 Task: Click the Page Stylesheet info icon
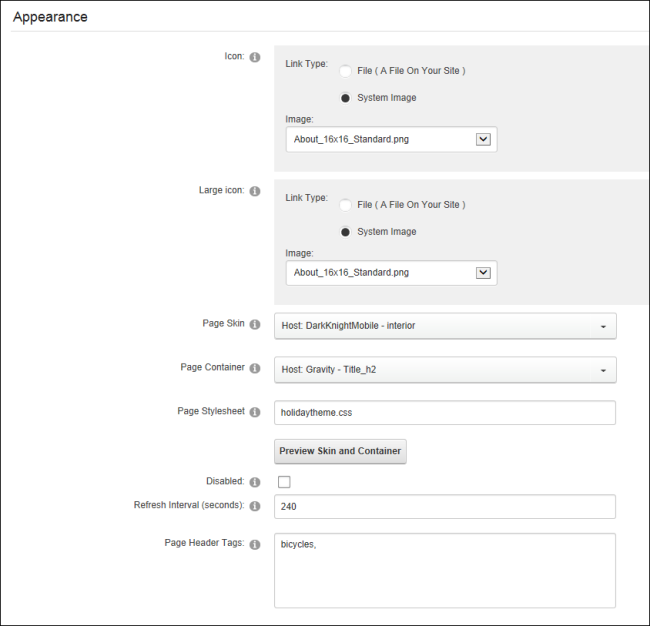point(255,412)
